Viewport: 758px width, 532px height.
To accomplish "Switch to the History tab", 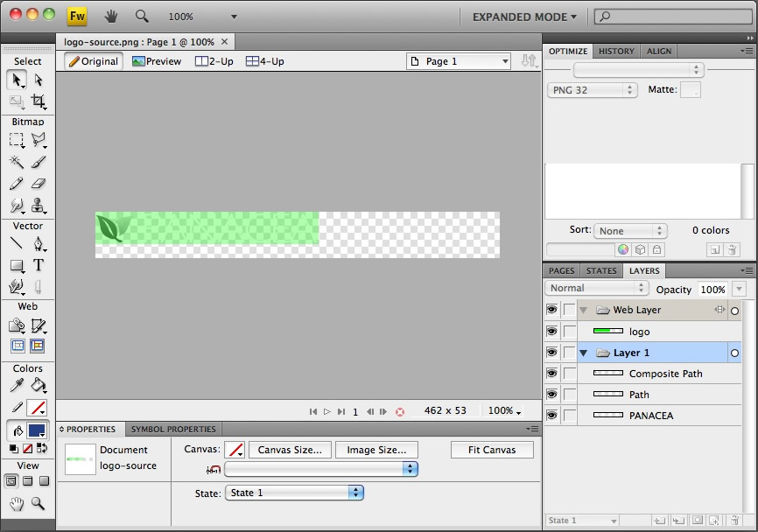I will pos(616,52).
